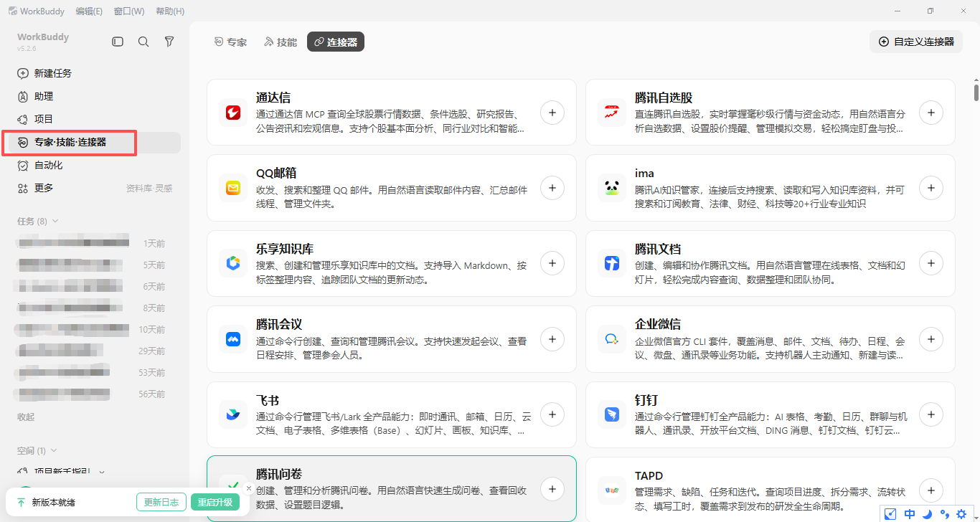Add the 腾讯会议 connector

click(x=552, y=339)
